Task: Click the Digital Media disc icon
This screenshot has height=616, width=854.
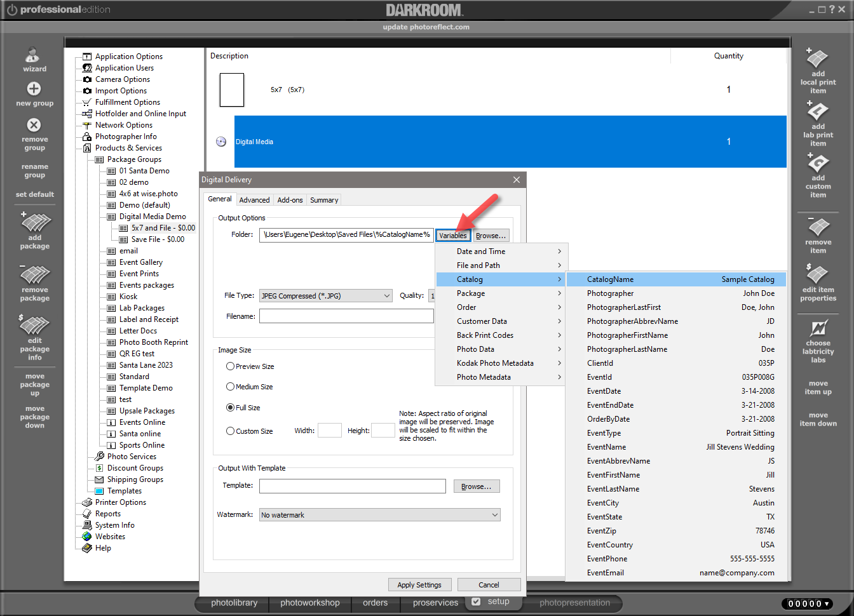Action: click(x=221, y=142)
